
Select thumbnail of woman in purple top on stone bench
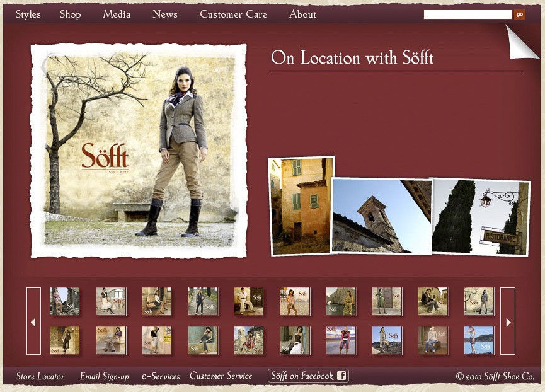pyautogui.click(x=112, y=340)
